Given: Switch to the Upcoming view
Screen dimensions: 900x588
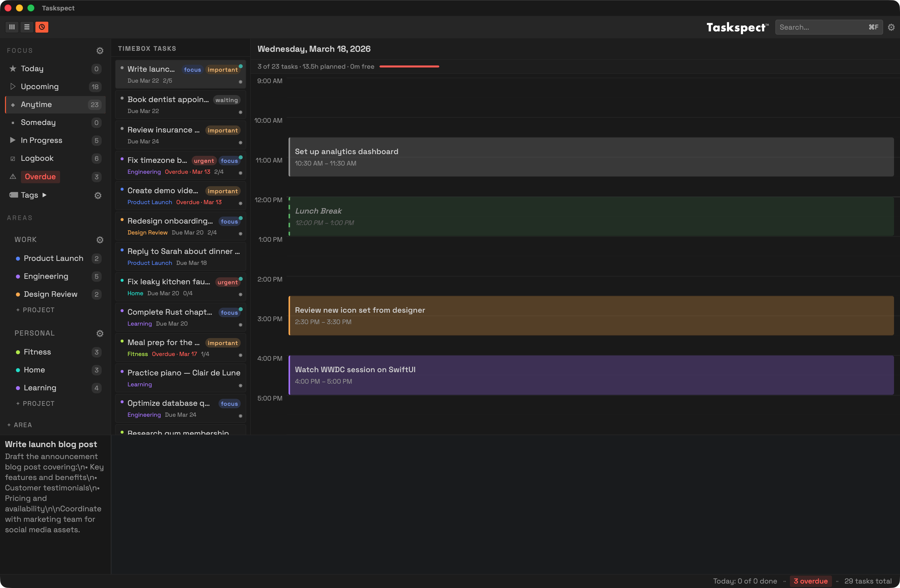Looking at the screenshot, I should point(39,86).
